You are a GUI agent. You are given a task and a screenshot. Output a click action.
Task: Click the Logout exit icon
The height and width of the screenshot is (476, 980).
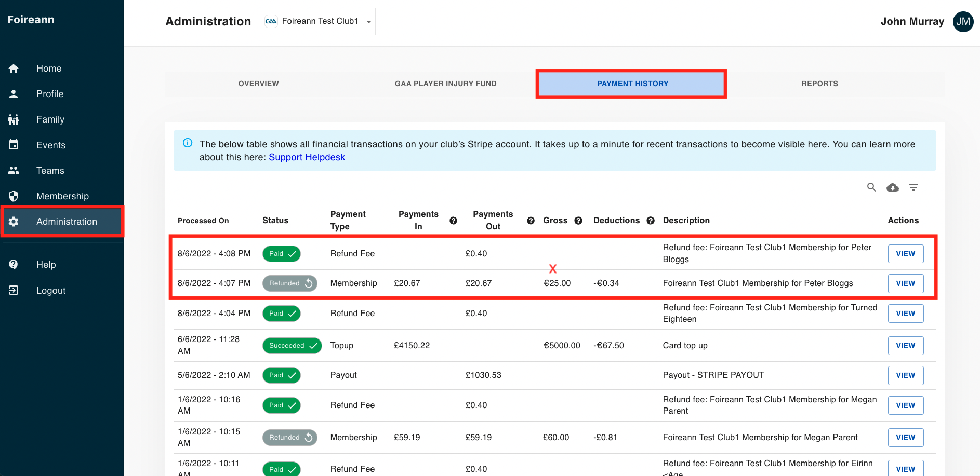[x=14, y=290]
